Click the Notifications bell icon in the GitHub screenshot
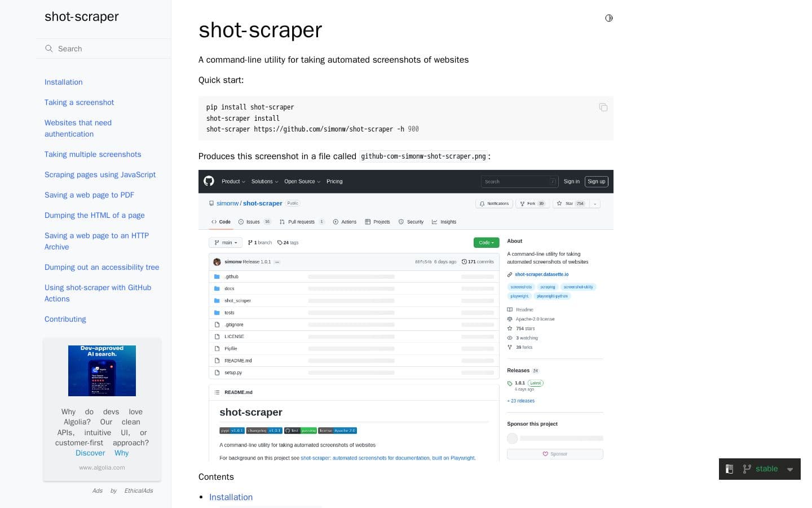 pyautogui.click(x=482, y=203)
